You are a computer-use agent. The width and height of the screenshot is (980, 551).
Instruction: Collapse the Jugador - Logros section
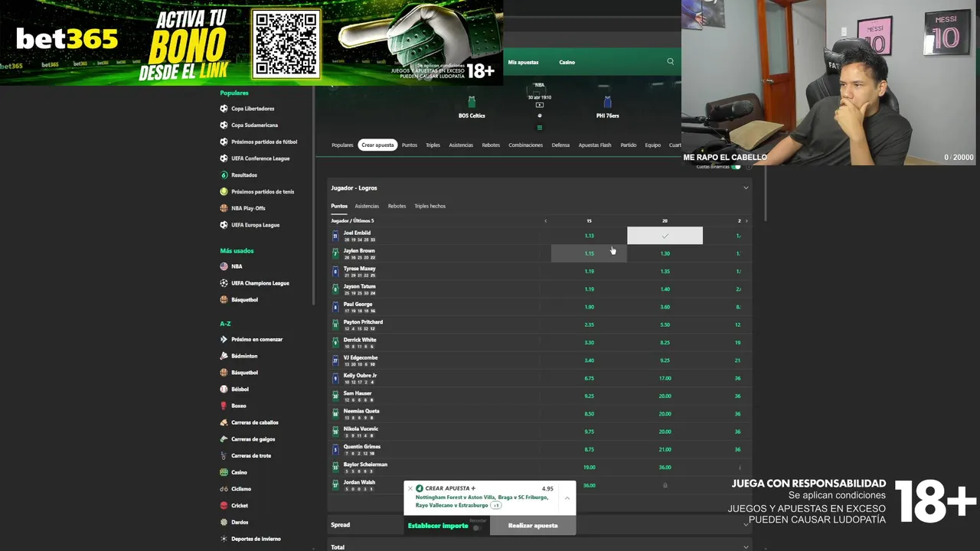[746, 187]
